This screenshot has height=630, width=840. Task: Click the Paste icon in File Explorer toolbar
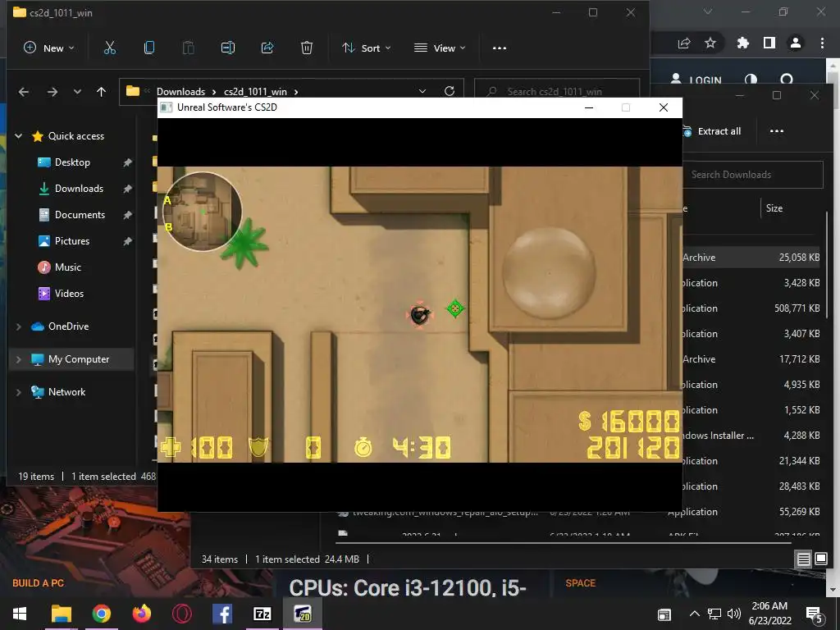188,48
